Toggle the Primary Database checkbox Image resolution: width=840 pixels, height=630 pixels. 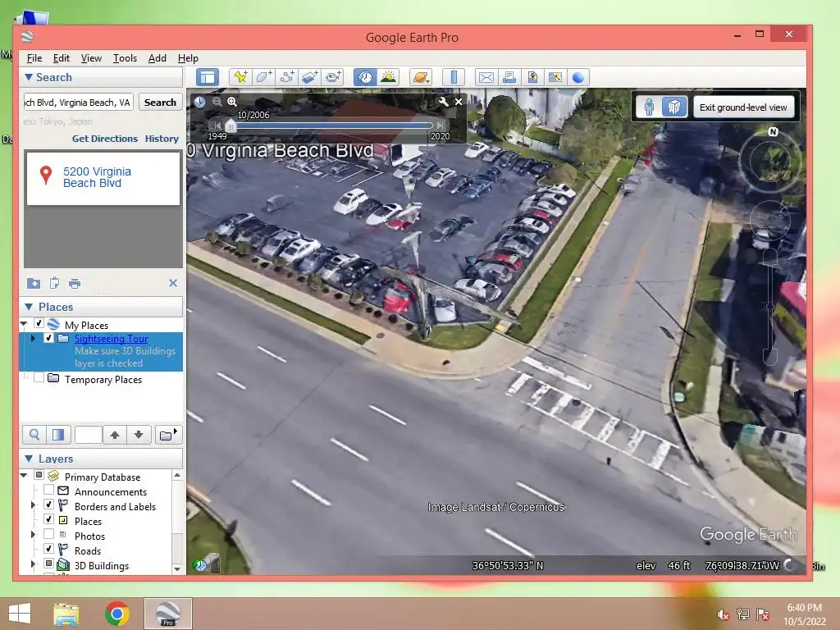[39, 475]
